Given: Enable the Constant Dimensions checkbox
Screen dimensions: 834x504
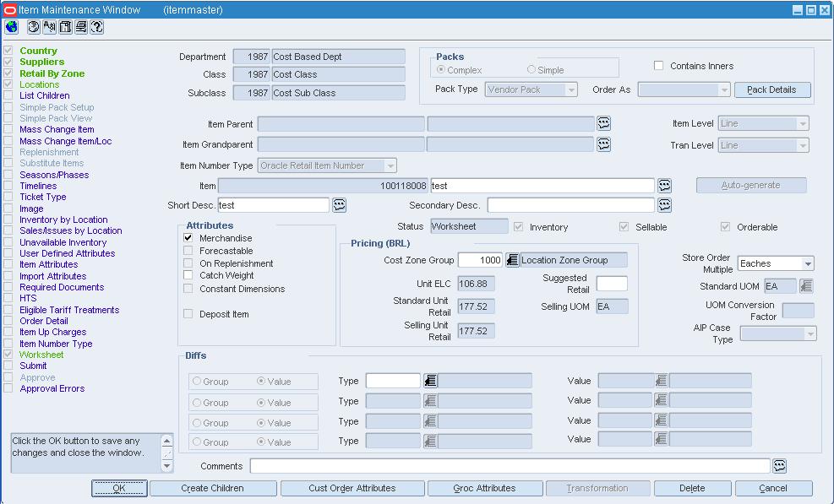Looking at the screenshot, I should 188,288.
